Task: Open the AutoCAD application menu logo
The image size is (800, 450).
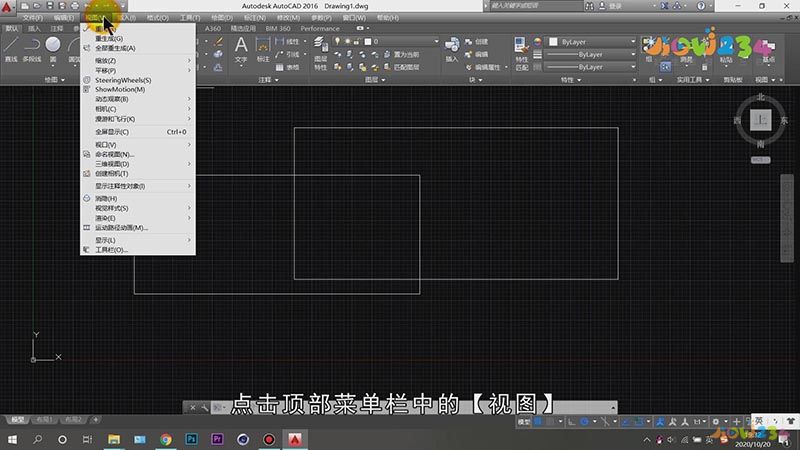Action: click(7, 7)
